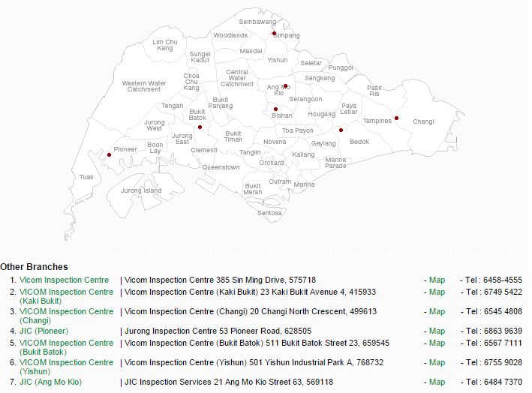
Task: Open Map link for Yishun Industrial Park A
Action: [437, 362]
